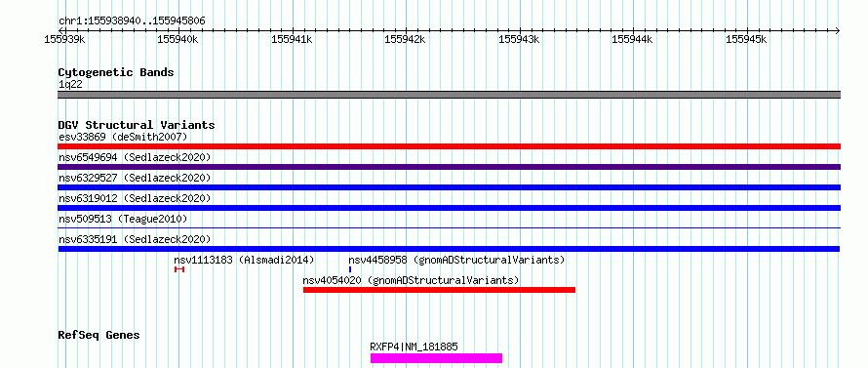Open nsv6319012 (Sedlazeck2020) label
The height and width of the screenshot is (368, 868).
(135, 198)
